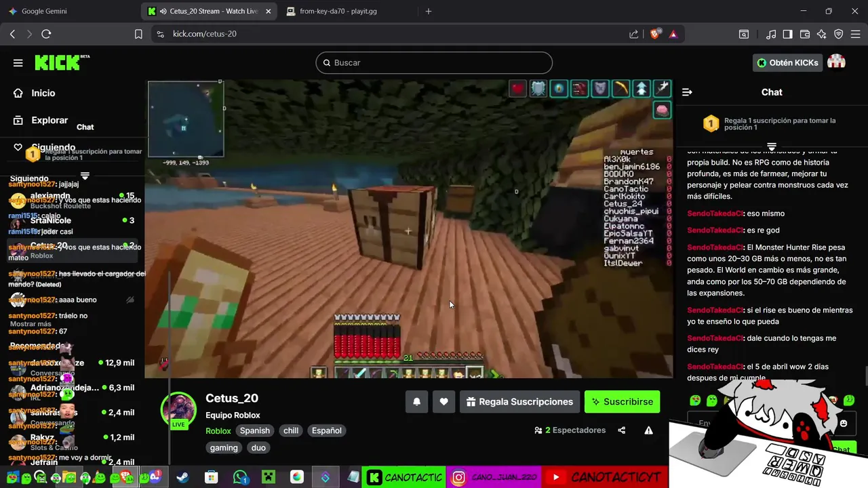
Task: Click the browser forward button
Action: point(29,34)
